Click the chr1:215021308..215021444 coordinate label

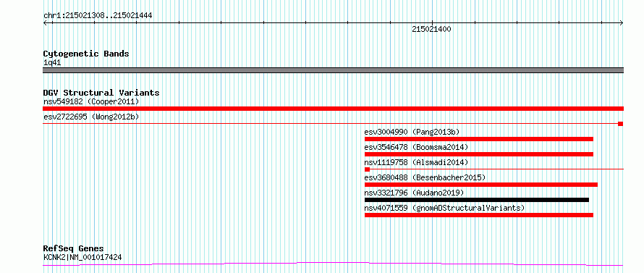pyautogui.click(x=98, y=16)
